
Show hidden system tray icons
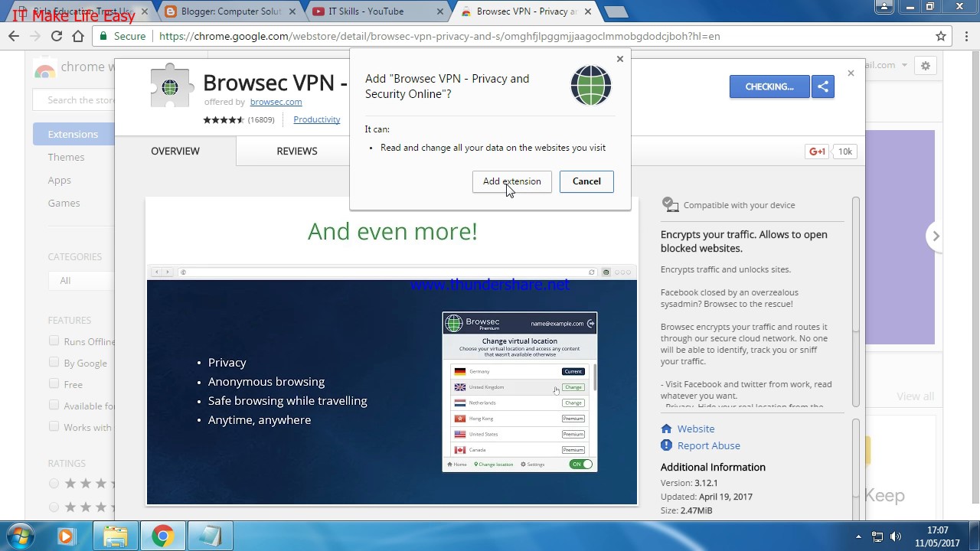[858, 536]
